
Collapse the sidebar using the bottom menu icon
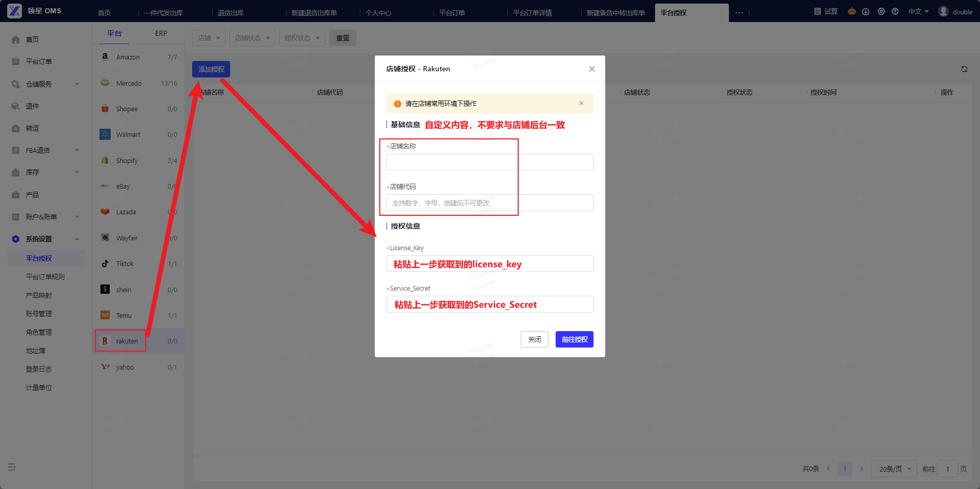(x=12, y=467)
